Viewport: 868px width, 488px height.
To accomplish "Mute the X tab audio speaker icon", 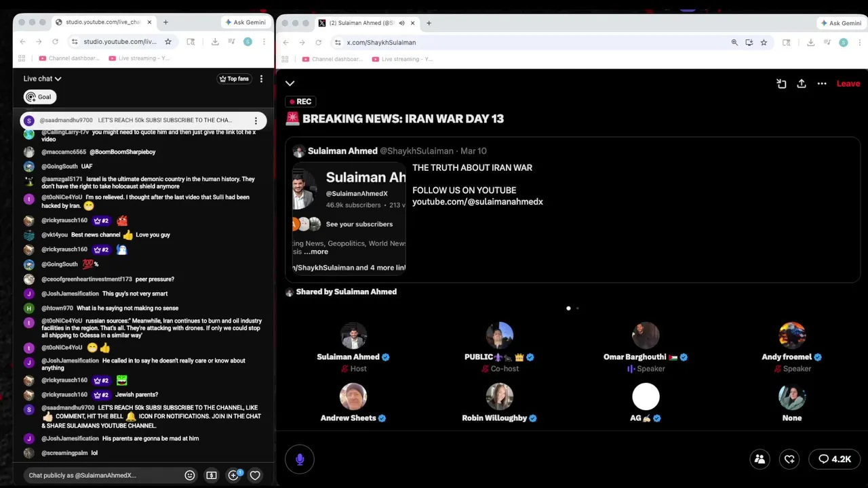I will (x=401, y=22).
